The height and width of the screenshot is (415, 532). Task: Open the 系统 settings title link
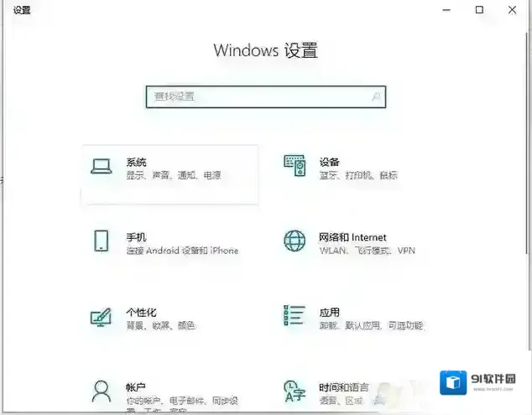coord(136,162)
